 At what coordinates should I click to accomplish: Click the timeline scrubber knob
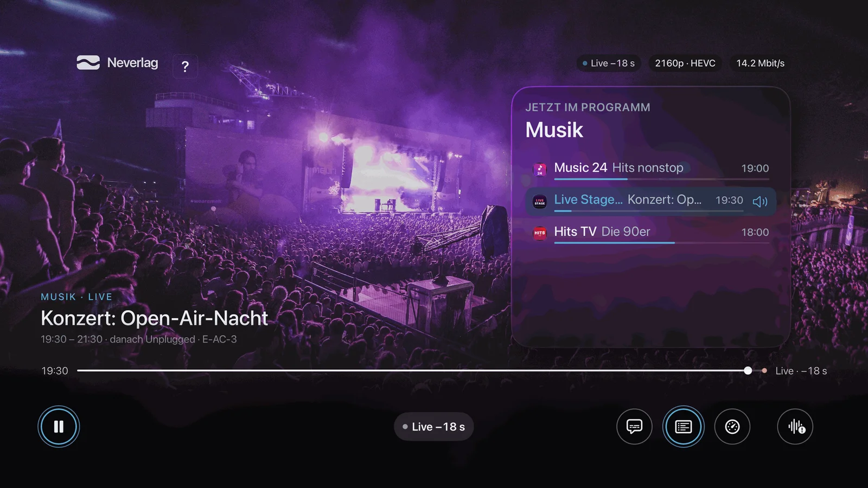pyautogui.click(x=748, y=371)
